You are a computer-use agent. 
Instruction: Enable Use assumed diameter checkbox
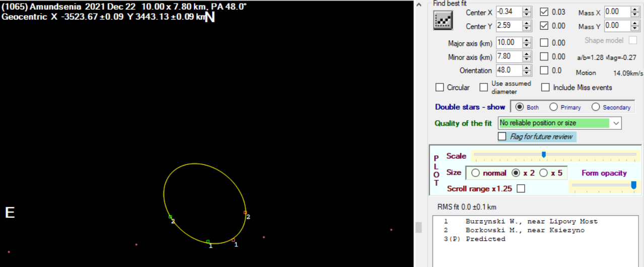[483, 87]
